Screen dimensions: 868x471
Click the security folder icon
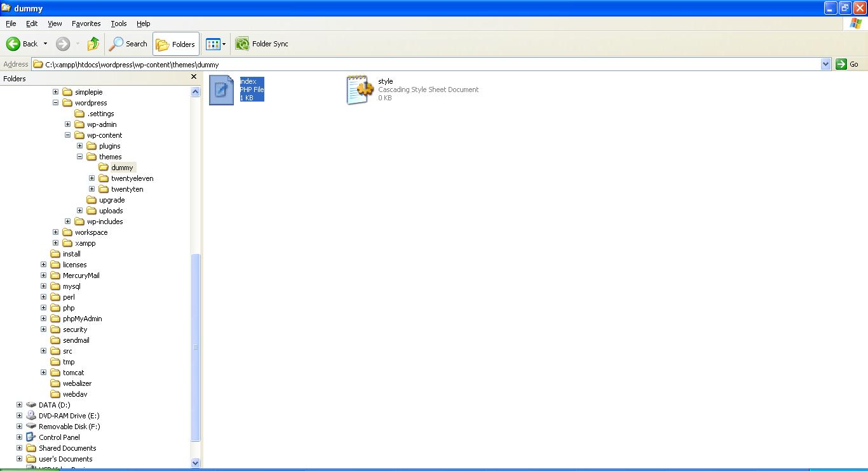click(x=55, y=329)
